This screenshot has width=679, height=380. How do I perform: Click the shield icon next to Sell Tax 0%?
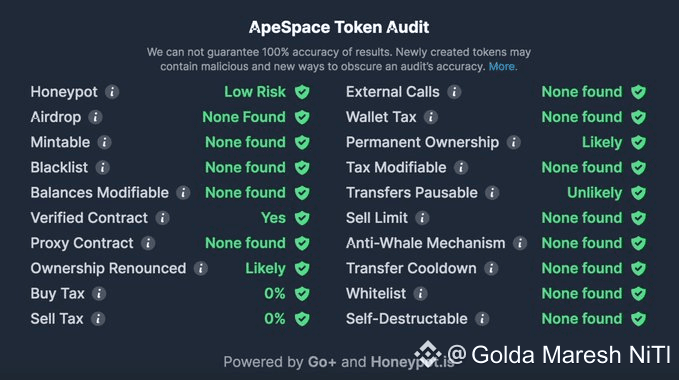coord(302,319)
